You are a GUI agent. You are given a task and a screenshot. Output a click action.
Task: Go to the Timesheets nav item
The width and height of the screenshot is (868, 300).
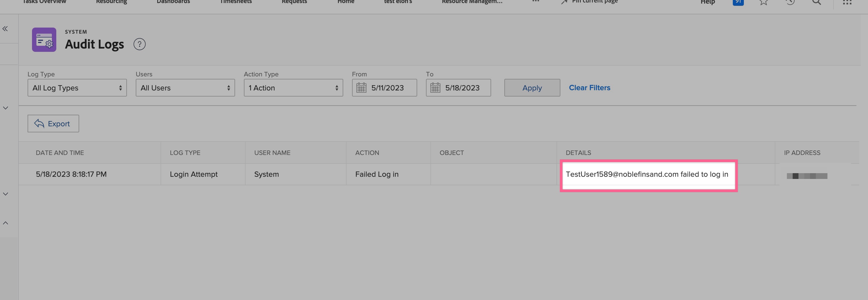(236, 2)
